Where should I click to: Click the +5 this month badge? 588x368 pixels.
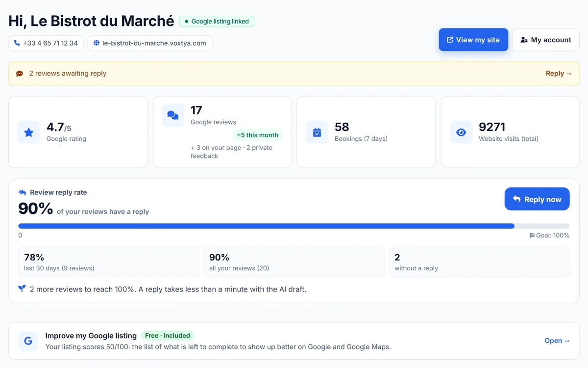pos(258,135)
